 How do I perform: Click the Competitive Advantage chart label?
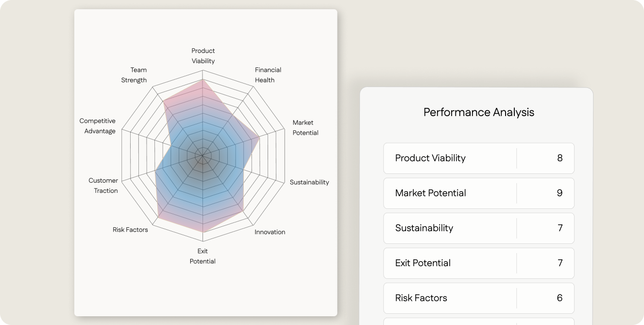pos(98,126)
